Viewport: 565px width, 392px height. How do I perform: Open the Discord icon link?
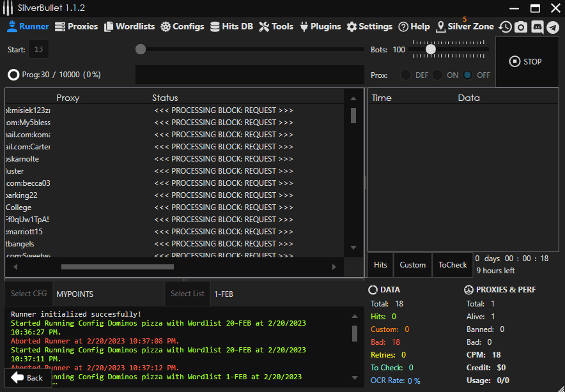tap(537, 27)
